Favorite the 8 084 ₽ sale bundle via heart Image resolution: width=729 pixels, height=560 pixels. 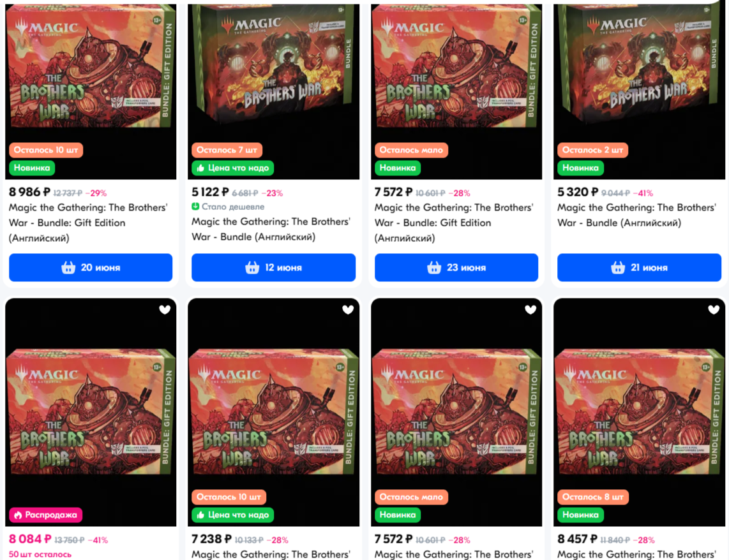pyautogui.click(x=165, y=310)
